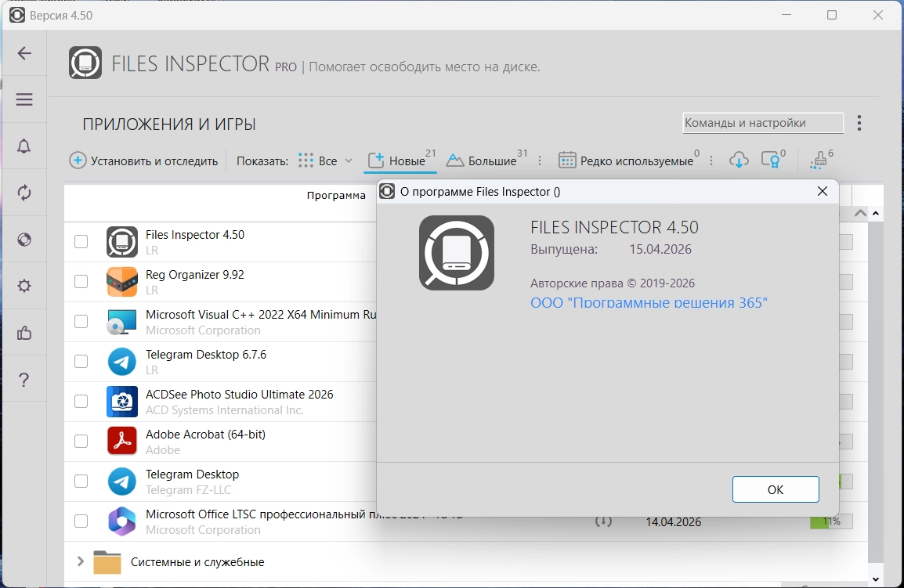Click Adobe Acrobat row icon
Screen dimensions: 904x588
point(122,441)
